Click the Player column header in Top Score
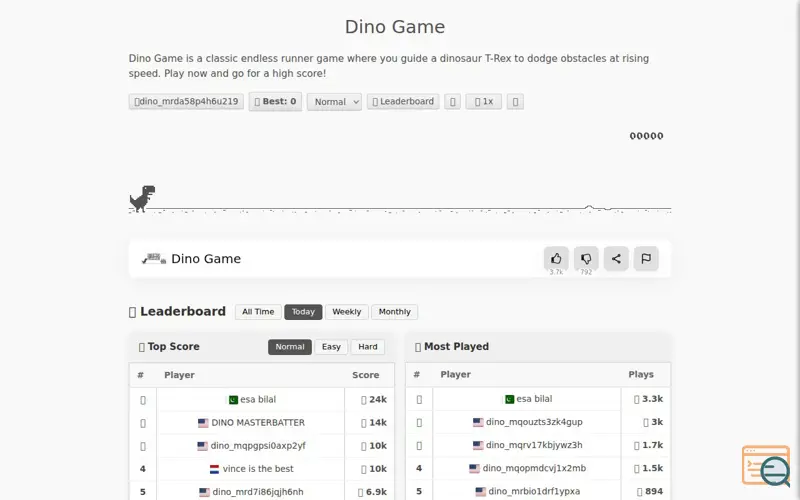 [x=179, y=375]
